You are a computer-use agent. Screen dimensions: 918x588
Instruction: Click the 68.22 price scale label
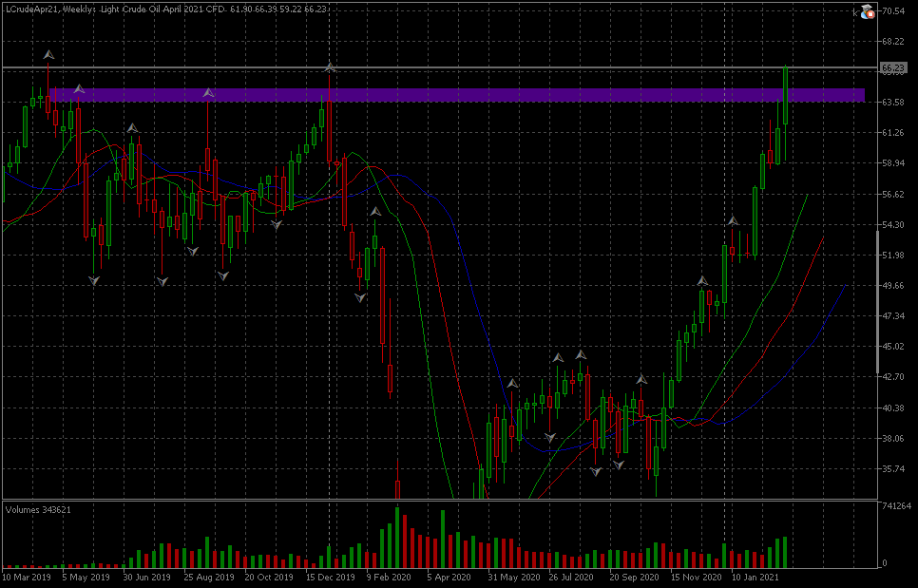(893, 42)
